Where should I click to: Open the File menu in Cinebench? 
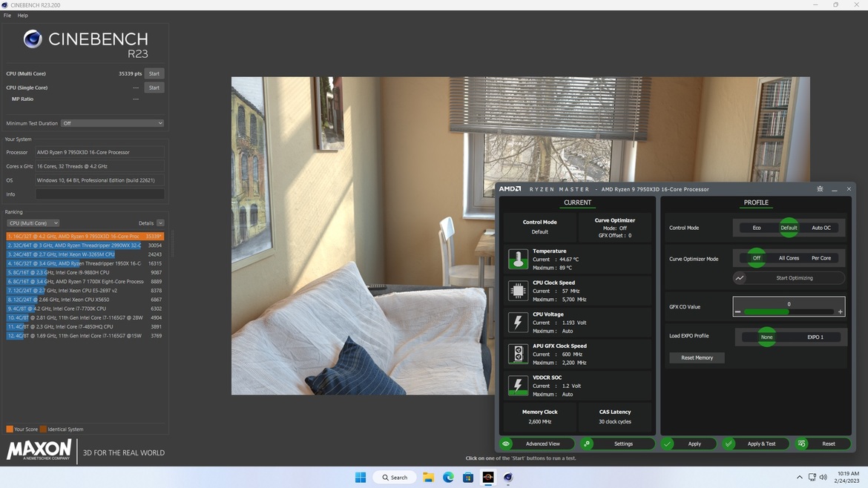pyautogui.click(x=7, y=16)
